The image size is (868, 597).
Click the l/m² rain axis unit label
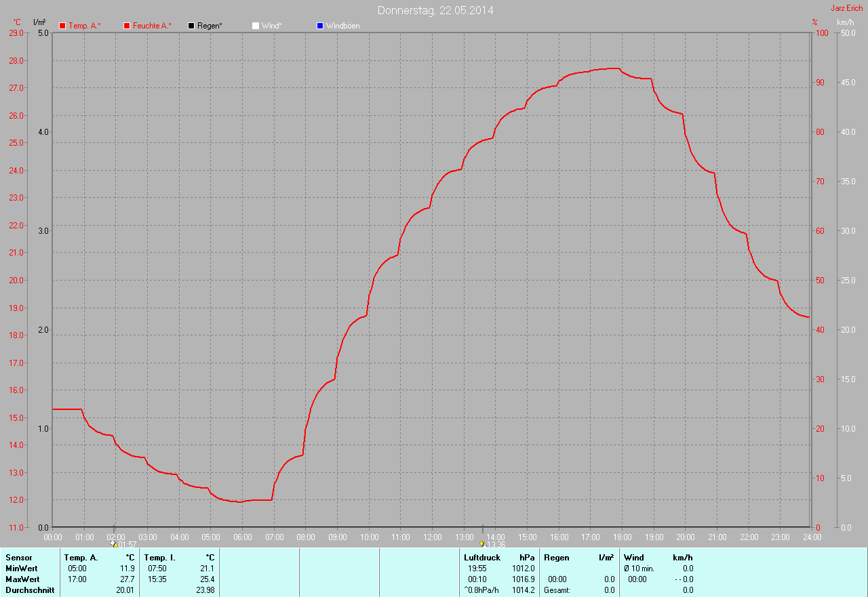(39, 22)
